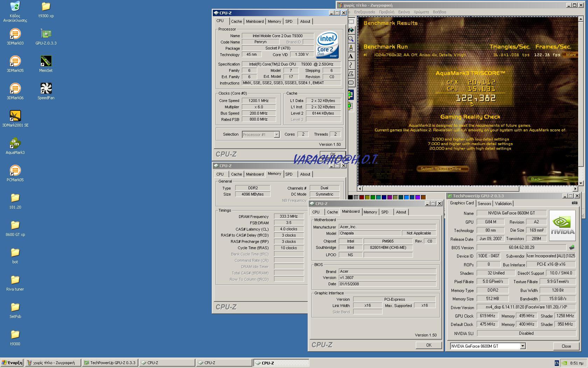Select the Brush tool in Paint
Viewport: 588px width, 368px height.
pos(351,48)
